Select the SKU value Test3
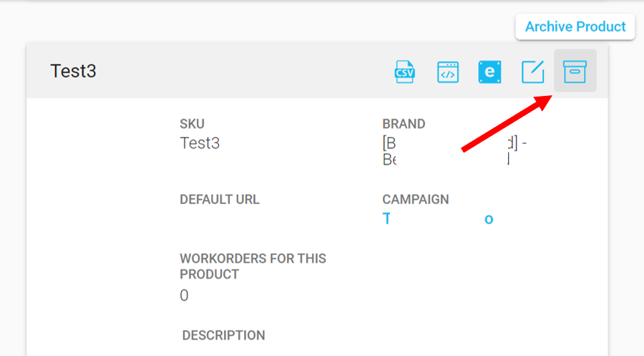 click(200, 143)
